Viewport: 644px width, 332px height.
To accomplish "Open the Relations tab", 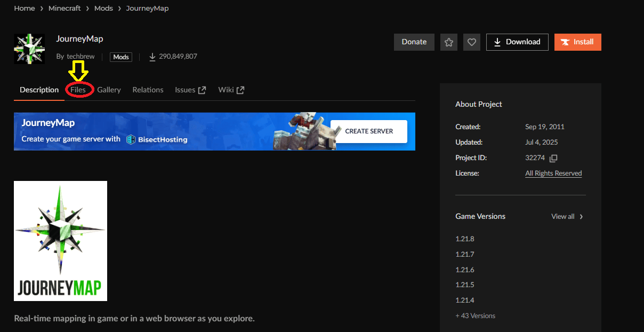I will (x=148, y=90).
